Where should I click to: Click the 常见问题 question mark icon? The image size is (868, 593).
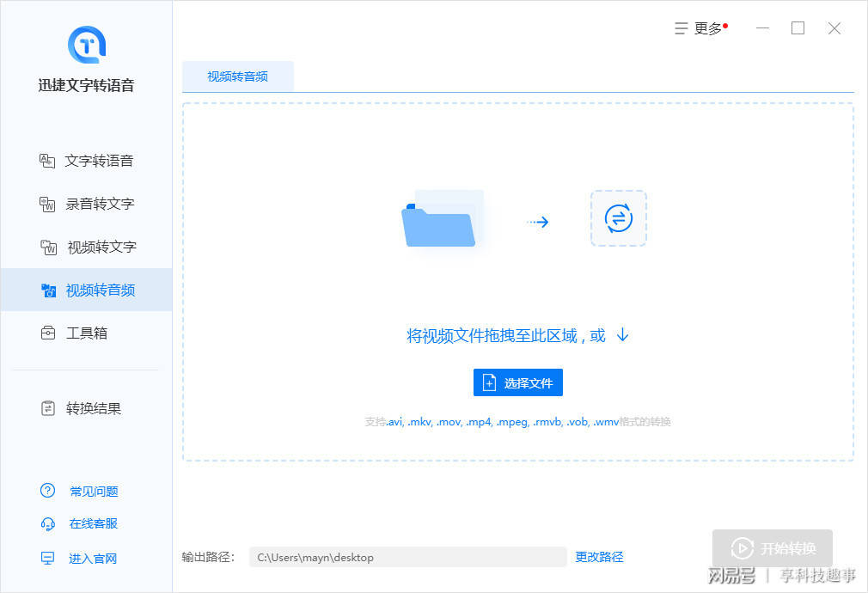(48, 491)
